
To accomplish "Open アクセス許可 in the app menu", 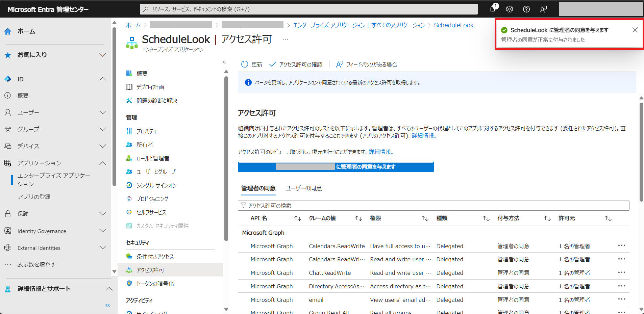I will coord(170,270).
